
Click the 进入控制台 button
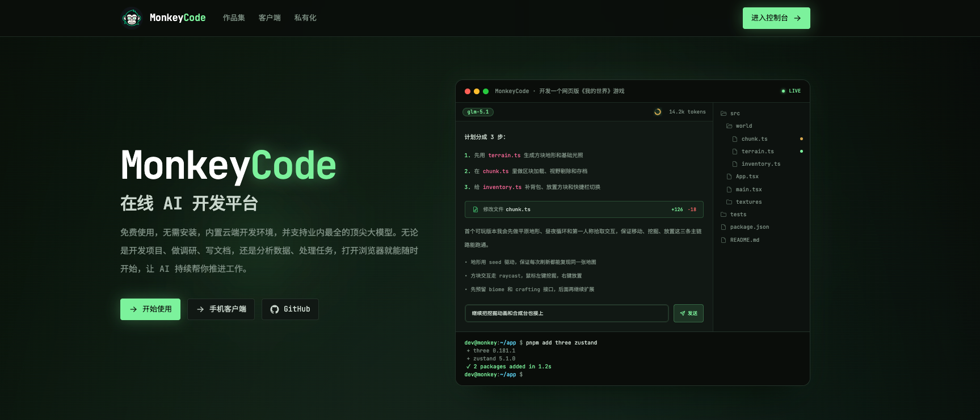[776, 18]
